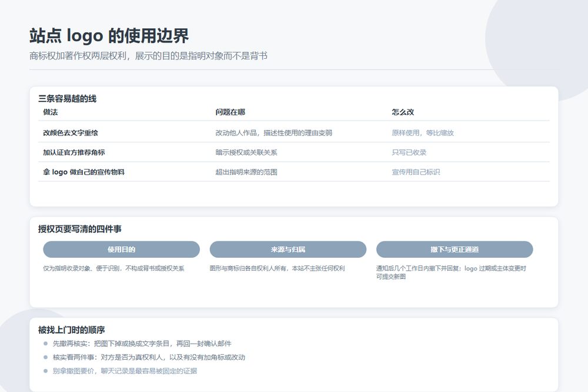Click the description 图形与商标归各自权利人所有

pyautogui.click(x=277, y=268)
